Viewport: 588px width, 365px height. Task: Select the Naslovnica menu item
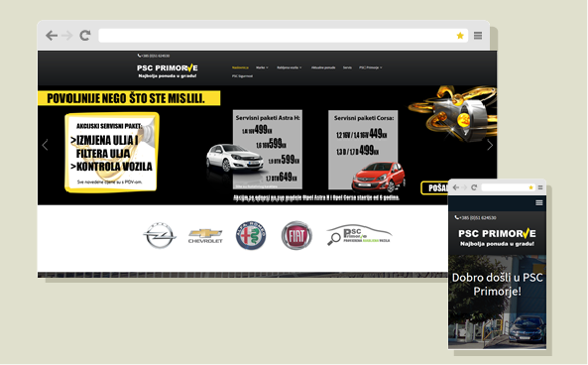pos(240,67)
